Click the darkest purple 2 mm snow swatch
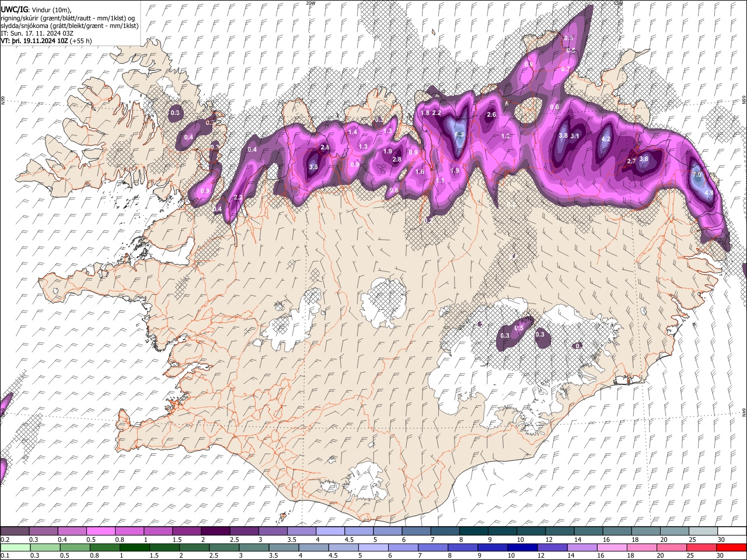The image size is (747, 560). (215, 531)
